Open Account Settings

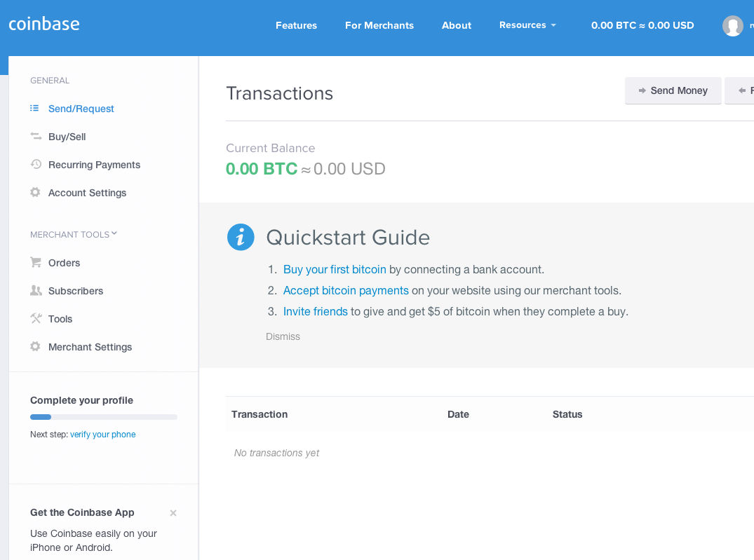click(87, 193)
